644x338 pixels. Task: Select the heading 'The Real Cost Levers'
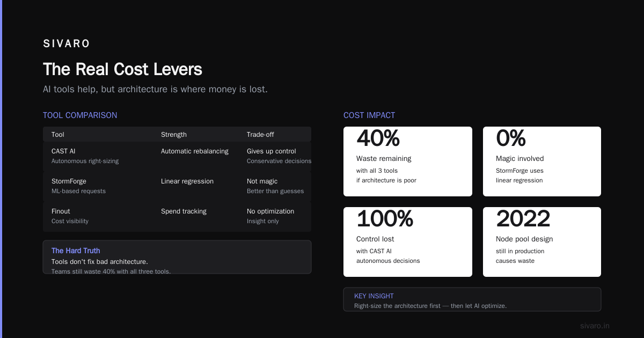122,69
